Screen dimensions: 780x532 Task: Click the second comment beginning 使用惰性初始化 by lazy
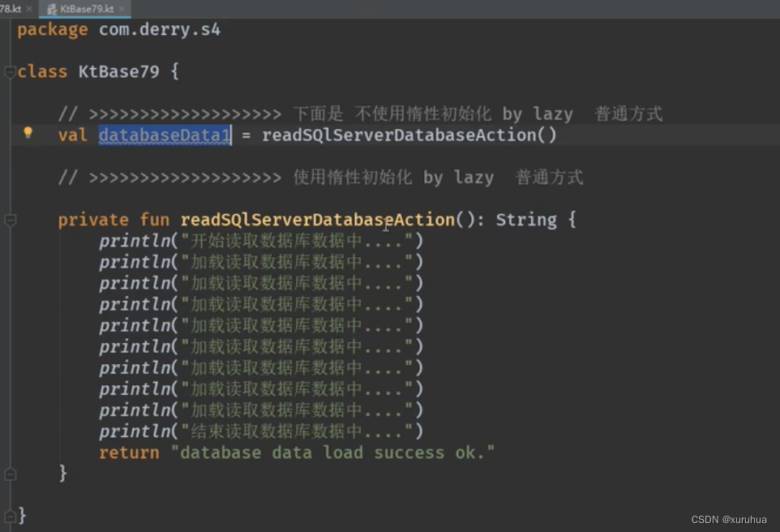pyautogui.click(x=320, y=177)
